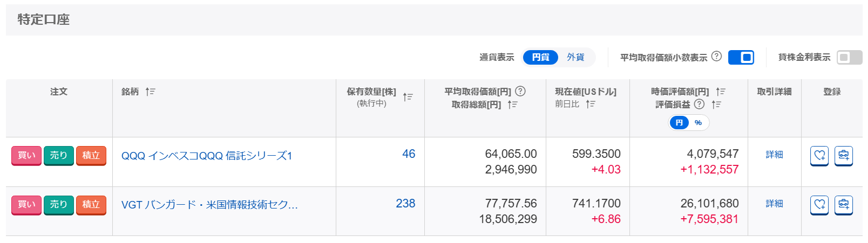
Task: Open VGT バンガード stock link
Action: coord(209,205)
